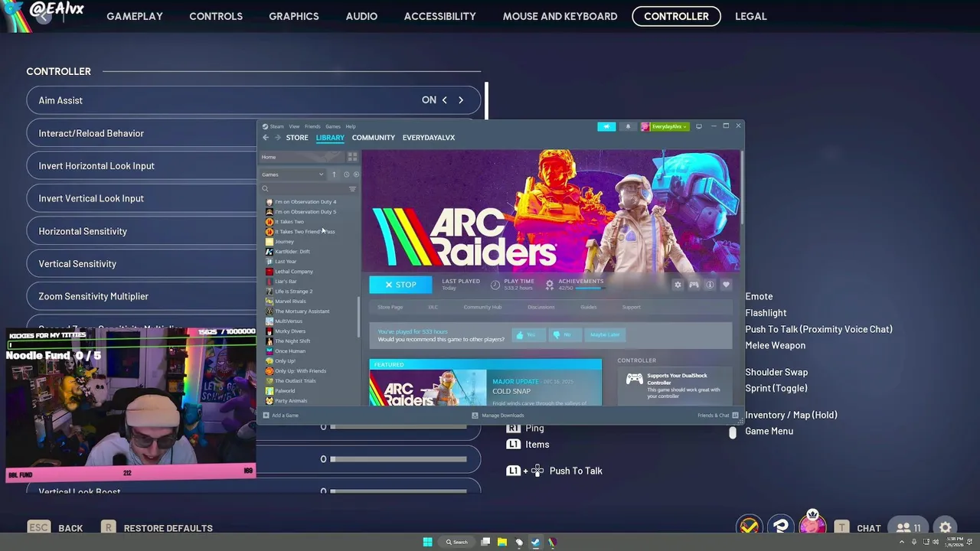
Task: Open File Explorer from taskbar
Action: click(502, 542)
